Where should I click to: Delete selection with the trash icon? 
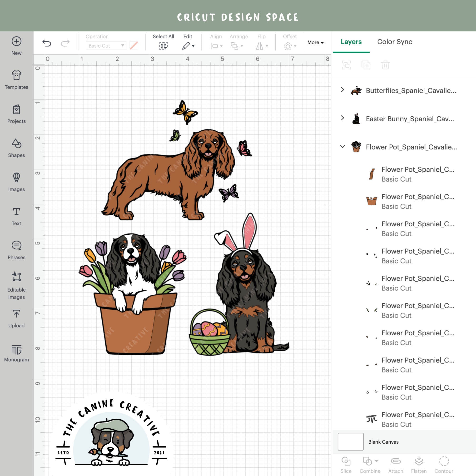coord(385,65)
